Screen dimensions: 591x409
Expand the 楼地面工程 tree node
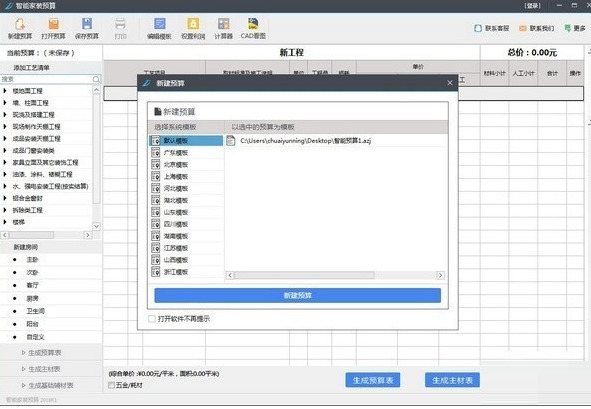coord(5,91)
